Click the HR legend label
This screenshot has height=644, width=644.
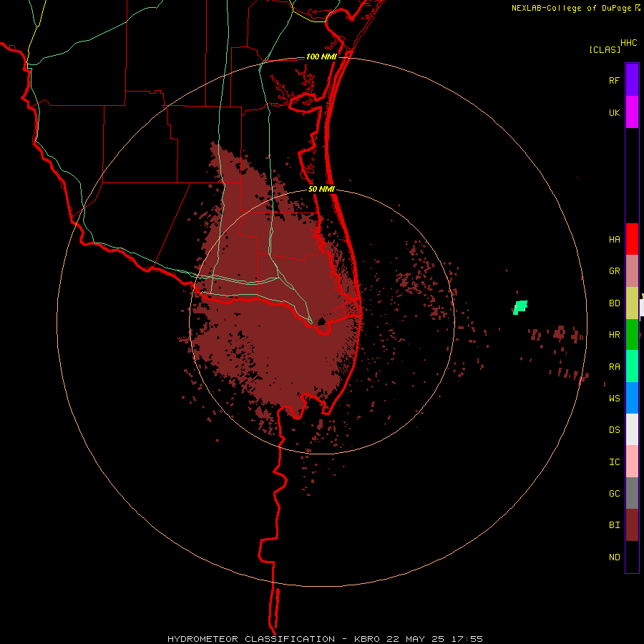pos(614,335)
